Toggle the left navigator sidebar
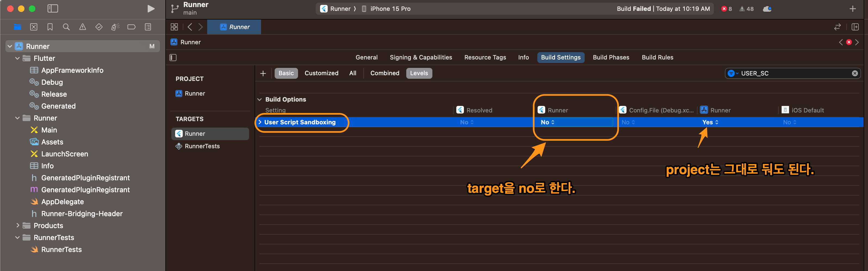Viewport: 868px width, 271px height. point(52,9)
